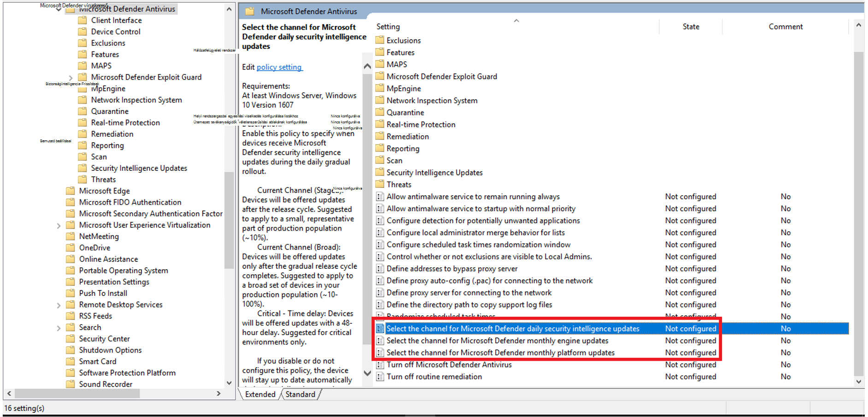Image resolution: width=868 pixels, height=417 pixels.
Task: Click settings list scroll down arrow
Action: [858, 382]
